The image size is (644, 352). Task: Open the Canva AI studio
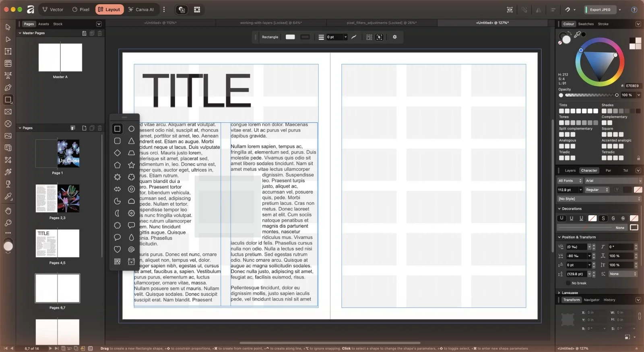[x=141, y=9]
